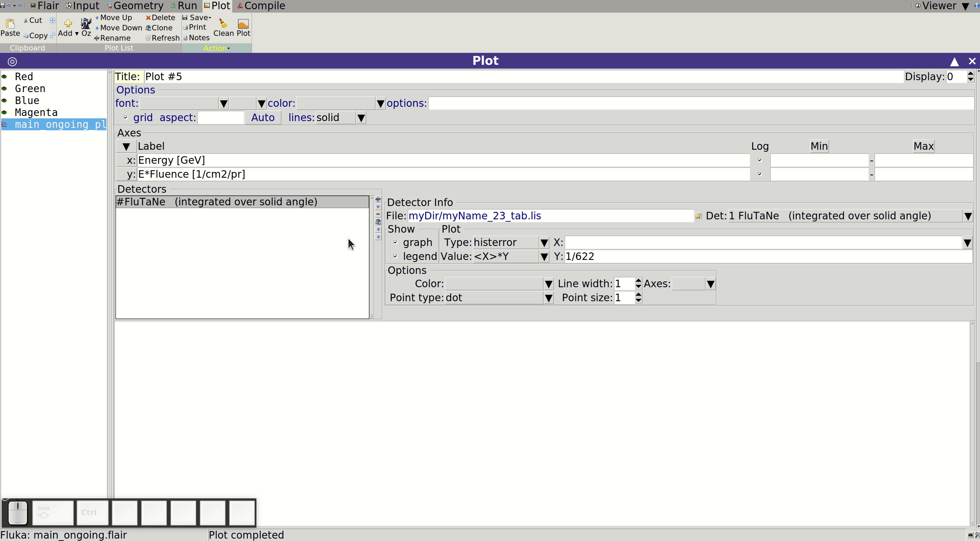
Task: Toggle the grid checkbox
Action: [x=125, y=118]
